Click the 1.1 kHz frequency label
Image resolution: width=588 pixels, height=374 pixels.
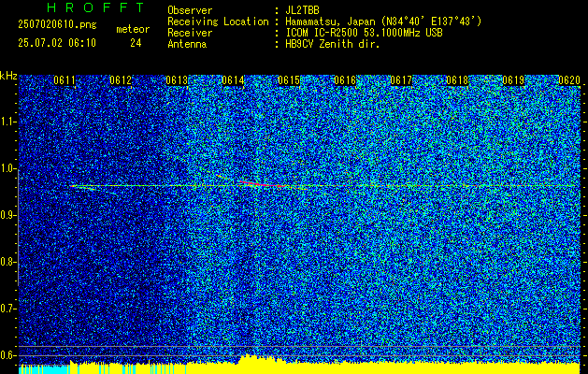(7, 122)
